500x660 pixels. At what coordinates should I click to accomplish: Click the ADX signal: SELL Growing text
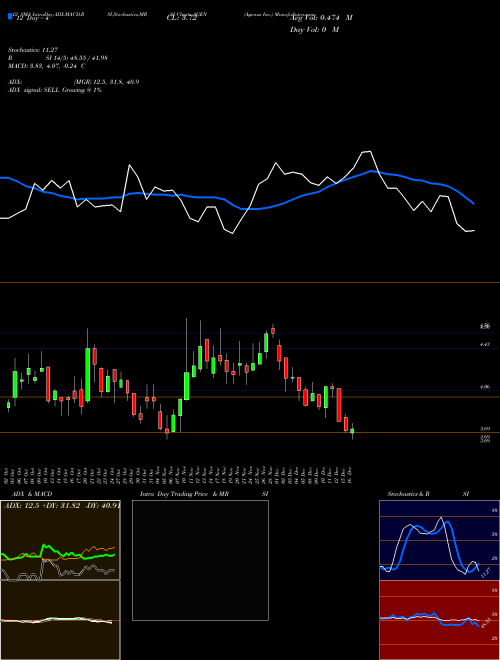point(55,90)
